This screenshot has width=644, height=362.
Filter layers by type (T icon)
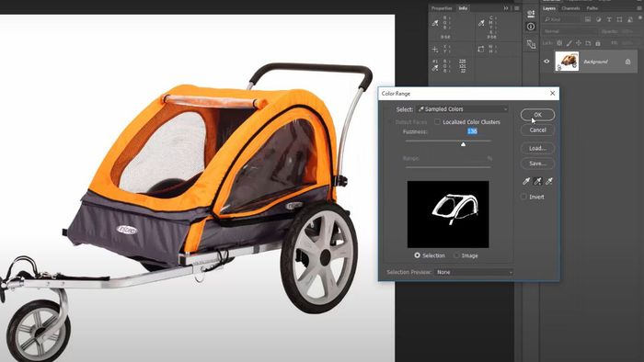(609, 19)
